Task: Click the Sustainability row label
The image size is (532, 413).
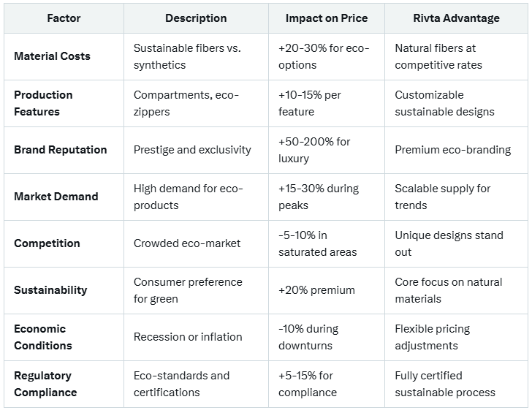Action: (x=50, y=290)
